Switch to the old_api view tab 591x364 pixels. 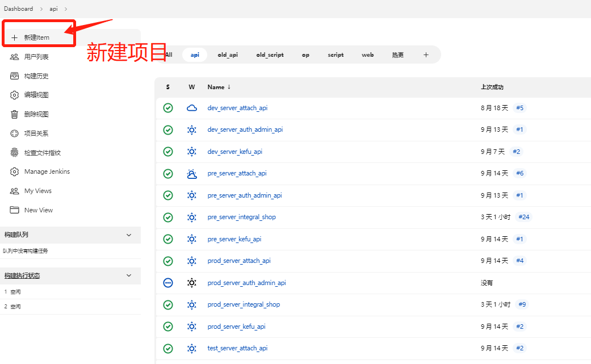coord(228,55)
